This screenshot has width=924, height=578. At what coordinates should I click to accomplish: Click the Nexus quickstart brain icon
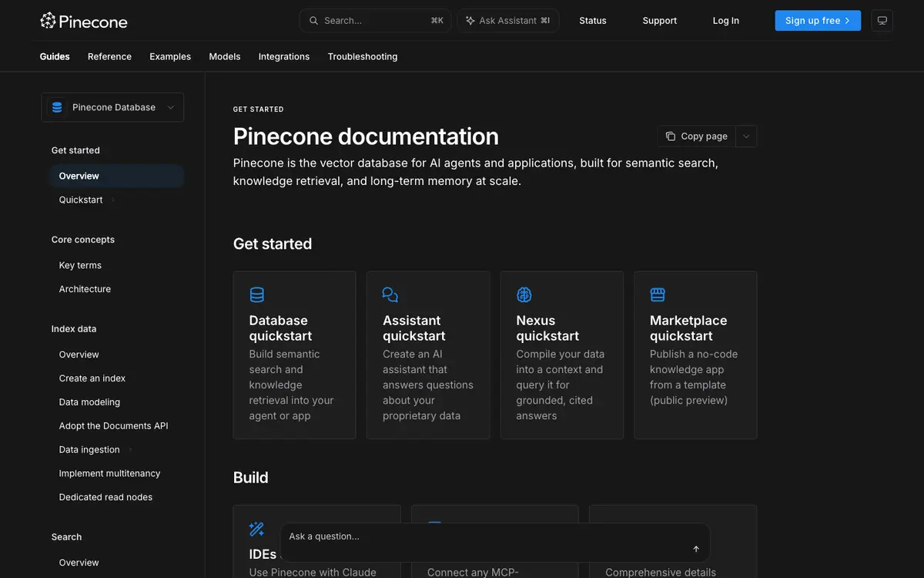point(524,294)
